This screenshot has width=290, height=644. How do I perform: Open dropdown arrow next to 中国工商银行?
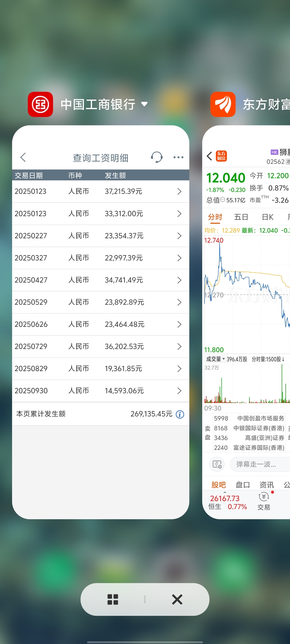[144, 104]
